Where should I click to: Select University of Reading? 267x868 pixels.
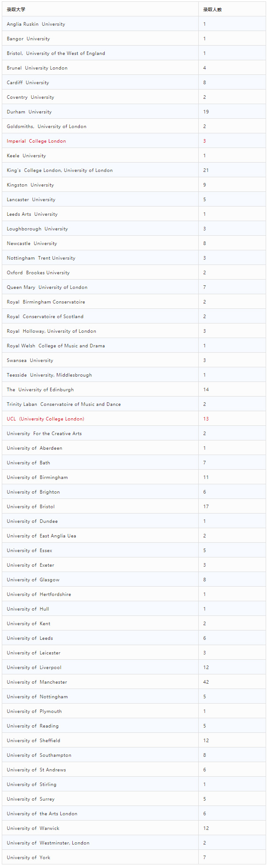[32, 726]
